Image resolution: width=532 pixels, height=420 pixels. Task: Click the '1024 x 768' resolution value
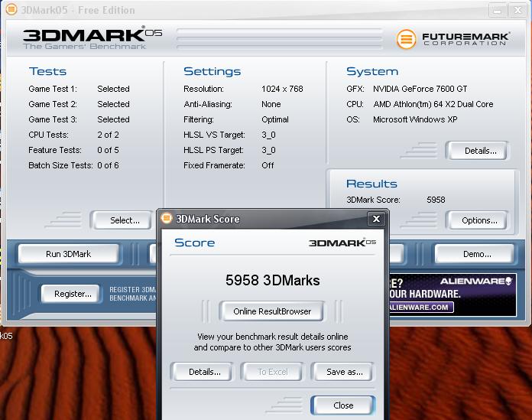coord(282,89)
